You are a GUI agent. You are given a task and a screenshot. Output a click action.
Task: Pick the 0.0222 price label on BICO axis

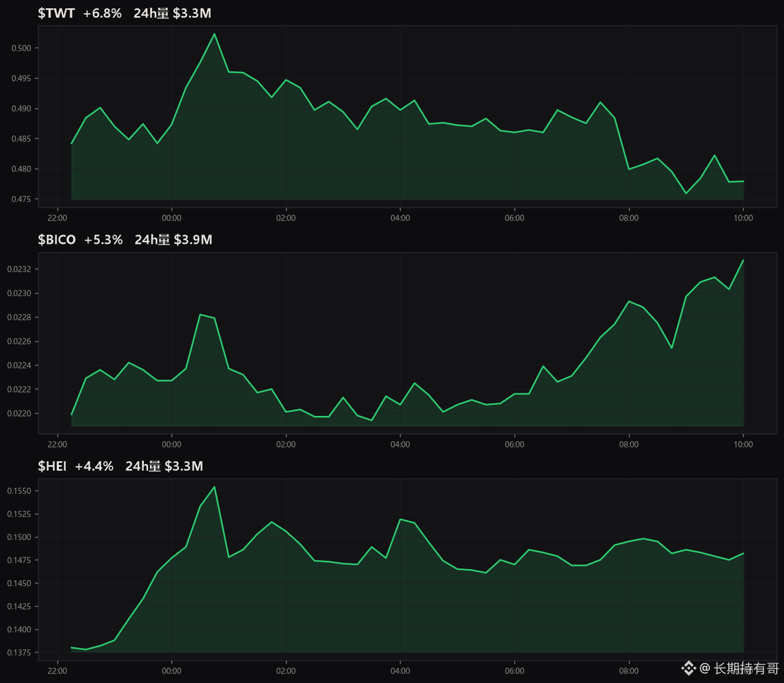[19, 389]
